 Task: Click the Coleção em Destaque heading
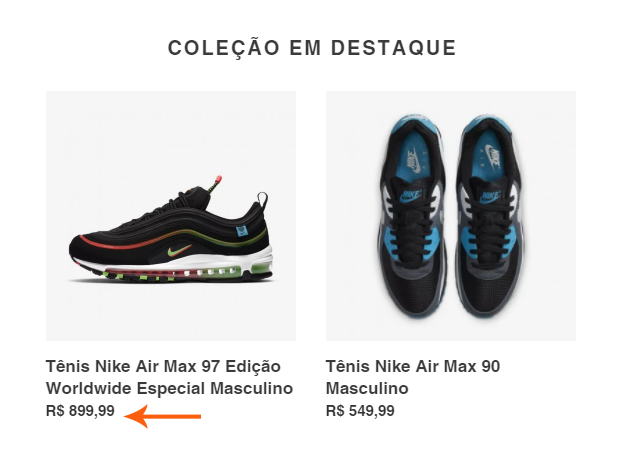[312, 48]
